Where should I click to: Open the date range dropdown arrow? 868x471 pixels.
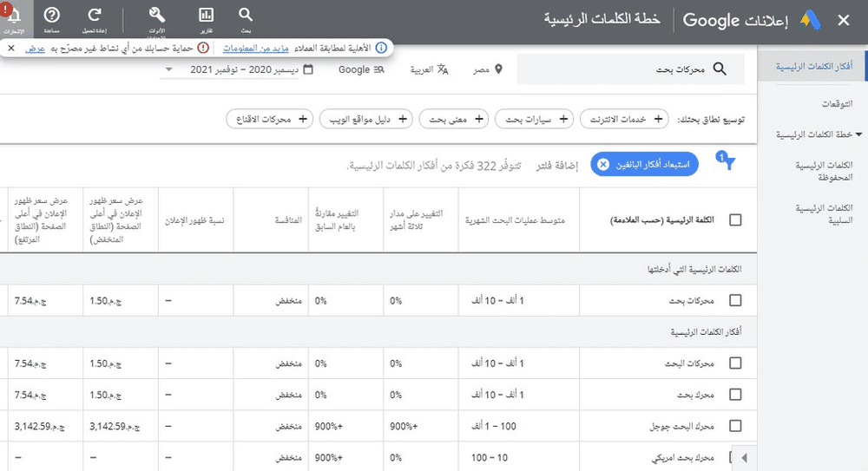coord(169,69)
